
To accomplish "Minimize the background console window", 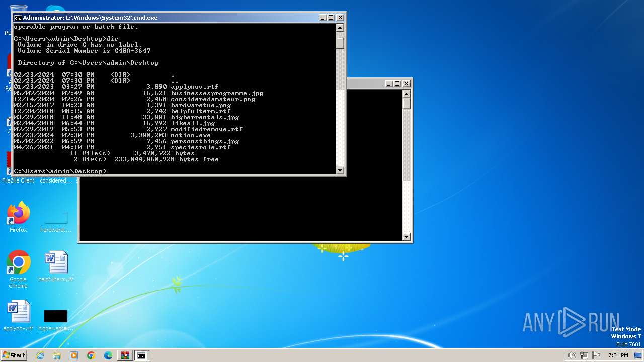I will (389, 84).
